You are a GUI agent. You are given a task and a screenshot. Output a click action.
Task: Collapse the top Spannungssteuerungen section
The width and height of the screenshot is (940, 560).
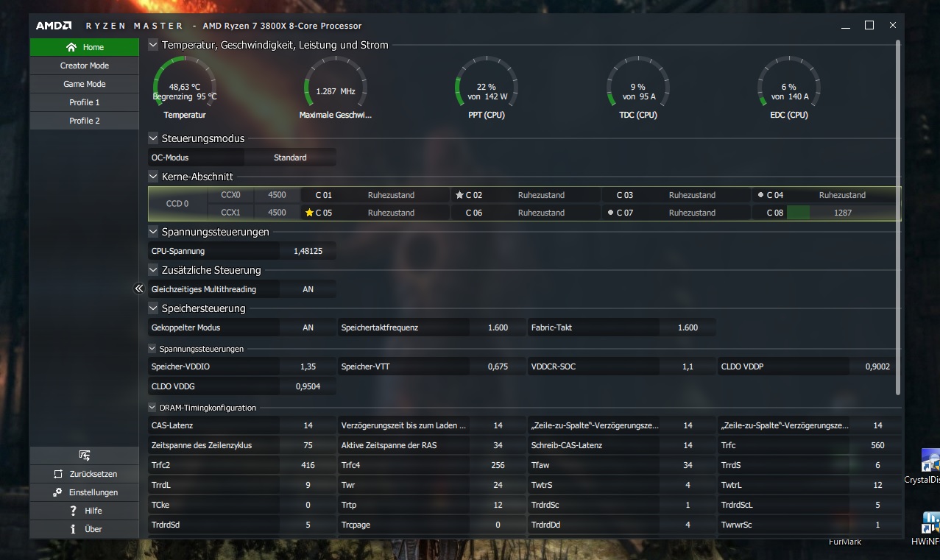(x=153, y=232)
